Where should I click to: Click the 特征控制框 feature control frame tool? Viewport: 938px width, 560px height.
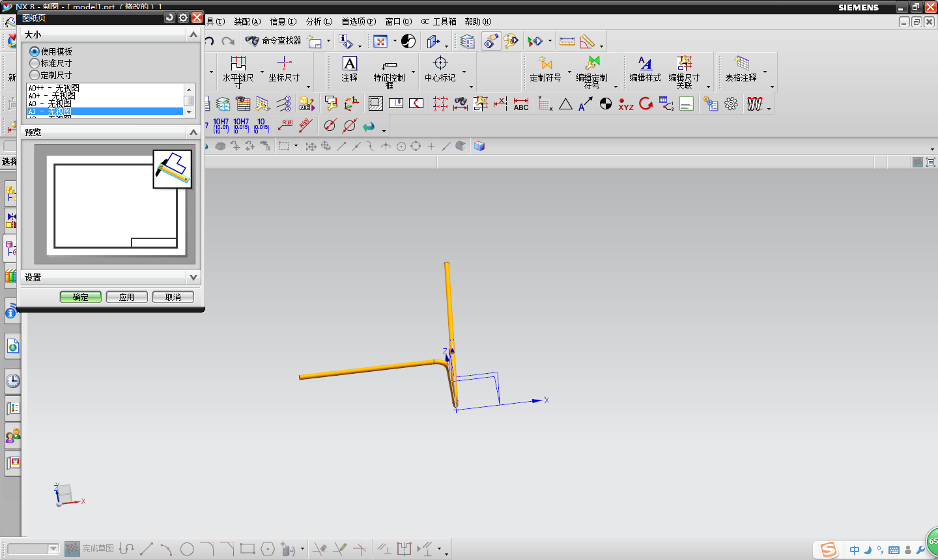pyautogui.click(x=389, y=70)
